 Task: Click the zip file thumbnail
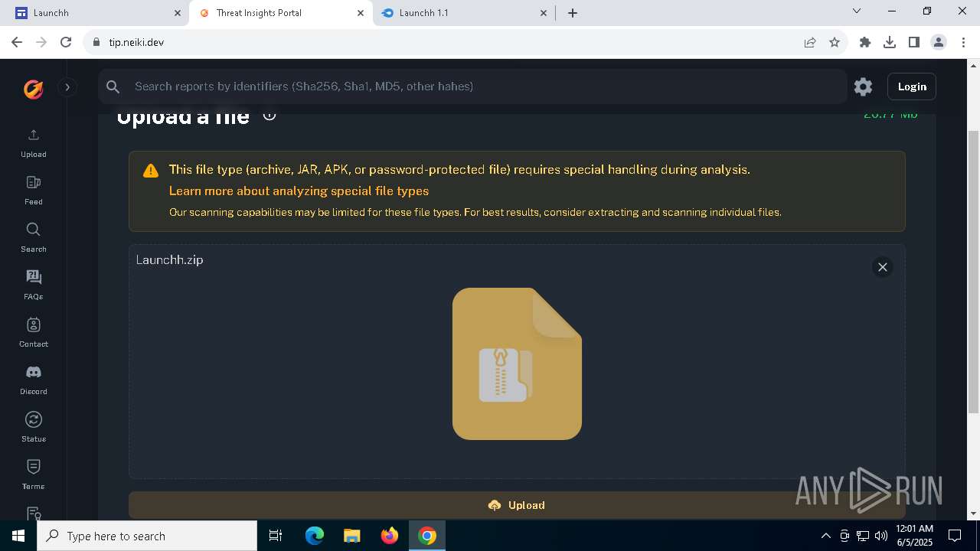click(x=517, y=364)
